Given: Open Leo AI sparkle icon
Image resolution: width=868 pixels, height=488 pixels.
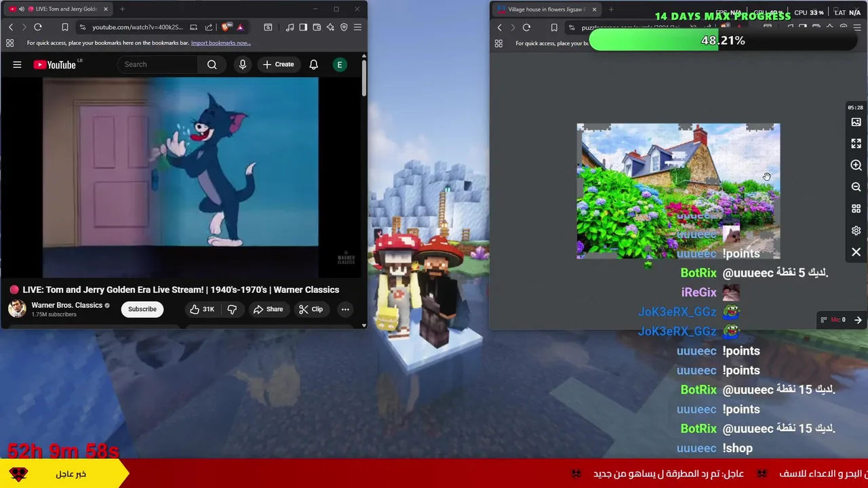Looking at the screenshot, I should [x=330, y=27].
